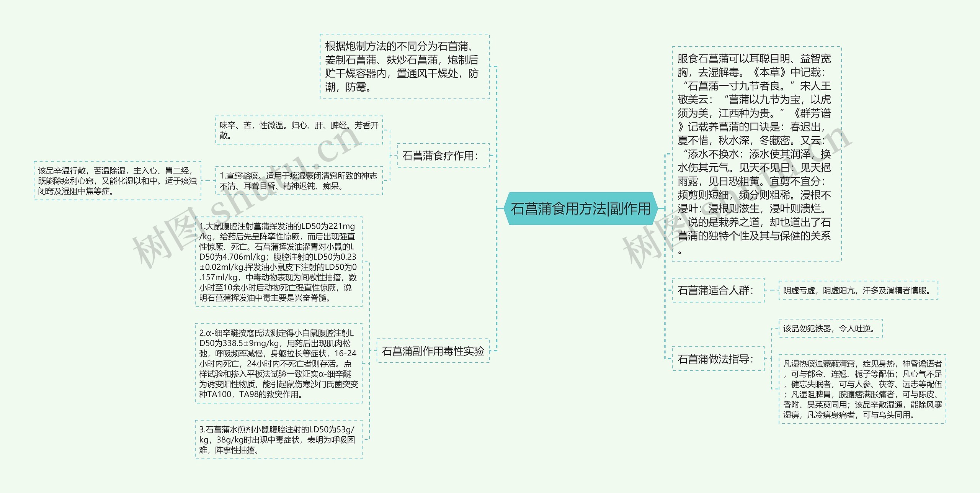Select the central node 石菖蒲食用方法|副作用

580,209
